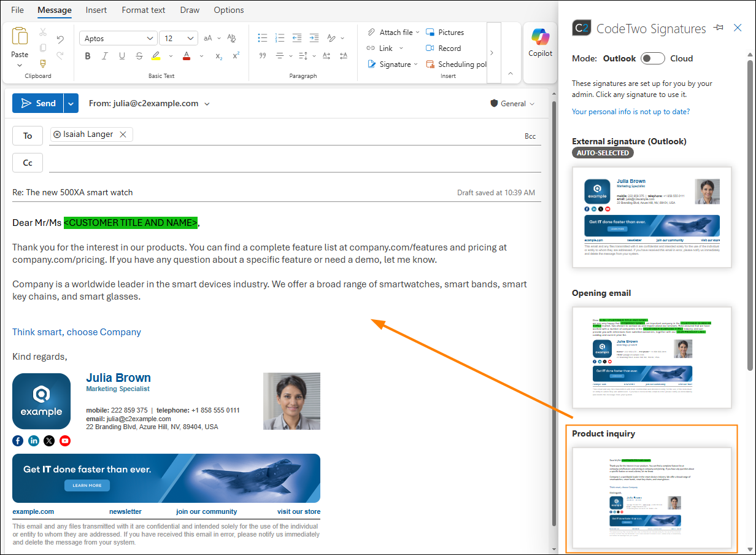Viewport: 756px width, 555px height.
Task: Clear text formatting
Action: pyautogui.click(x=231, y=38)
